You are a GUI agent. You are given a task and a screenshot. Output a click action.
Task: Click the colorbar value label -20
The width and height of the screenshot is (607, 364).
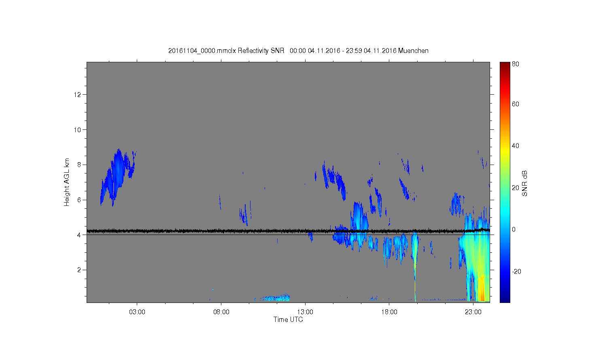click(x=517, y=271)
